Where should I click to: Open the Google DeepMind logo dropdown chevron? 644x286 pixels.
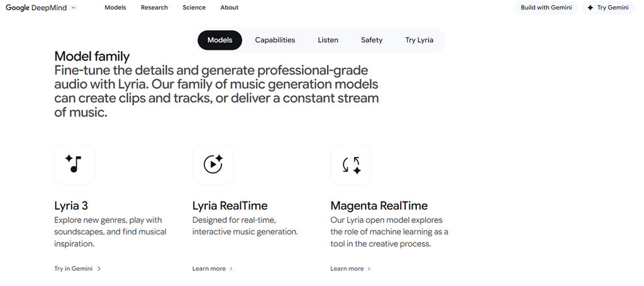74,8
